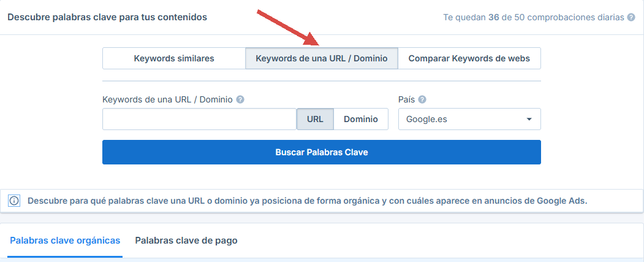Show help for Keywords de una URL / Dominio
644x262 pixels.
coord(240,99)
